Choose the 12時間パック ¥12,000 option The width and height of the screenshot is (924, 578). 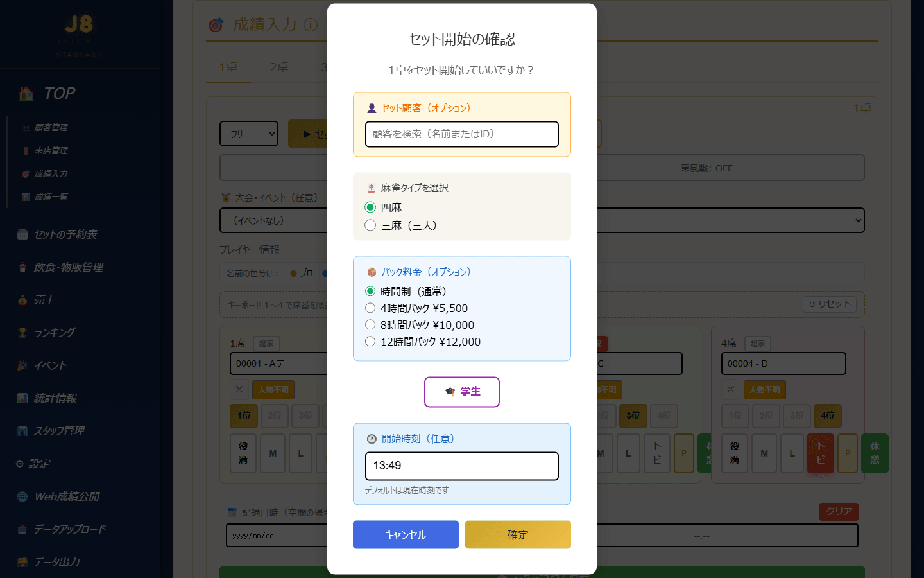coord(370,342)
